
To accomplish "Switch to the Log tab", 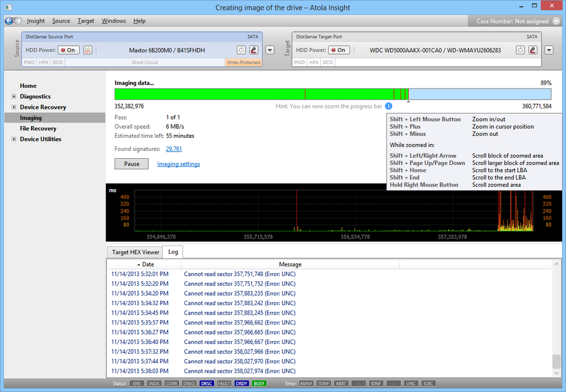I will 173,252.
